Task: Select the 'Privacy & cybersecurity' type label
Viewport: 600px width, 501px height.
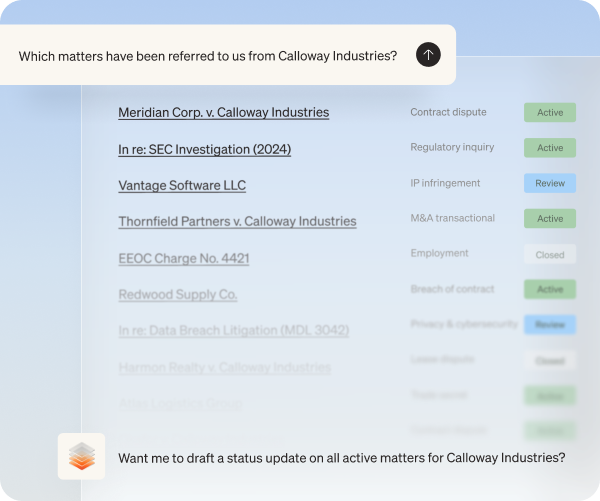Action: click(x=464, y=324)
